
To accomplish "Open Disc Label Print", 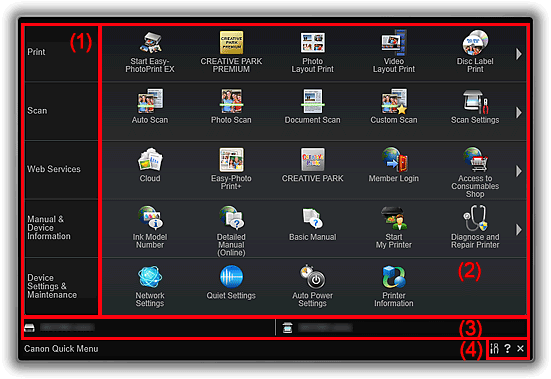I will coord(475,52).
